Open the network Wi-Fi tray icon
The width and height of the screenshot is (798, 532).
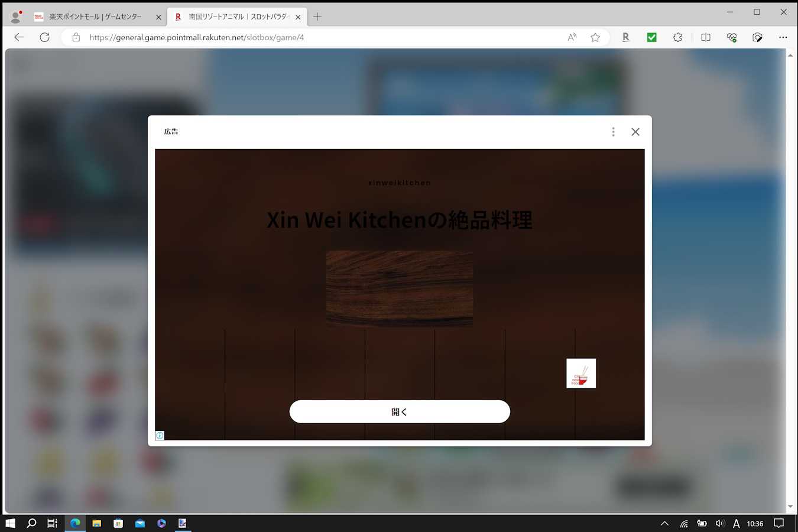click(684, 523)
